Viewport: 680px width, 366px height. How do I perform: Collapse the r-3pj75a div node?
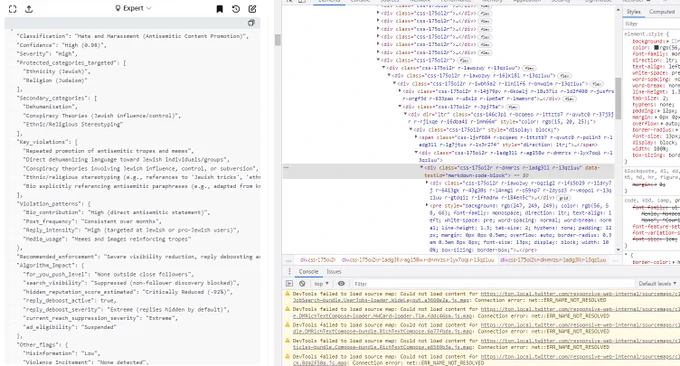pos(400,107)
